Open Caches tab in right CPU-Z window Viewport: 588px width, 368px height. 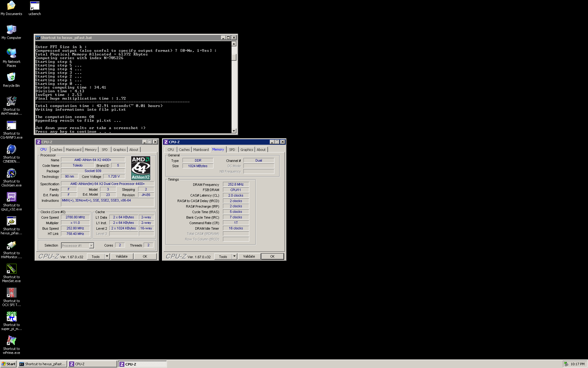click(184, 150)
